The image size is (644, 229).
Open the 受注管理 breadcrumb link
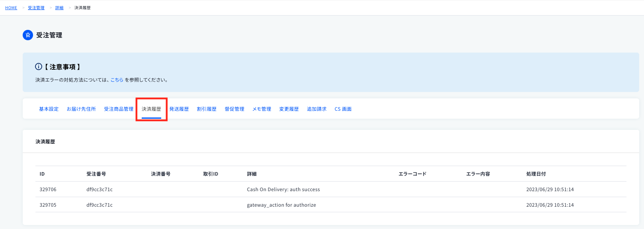click(36, 8)
